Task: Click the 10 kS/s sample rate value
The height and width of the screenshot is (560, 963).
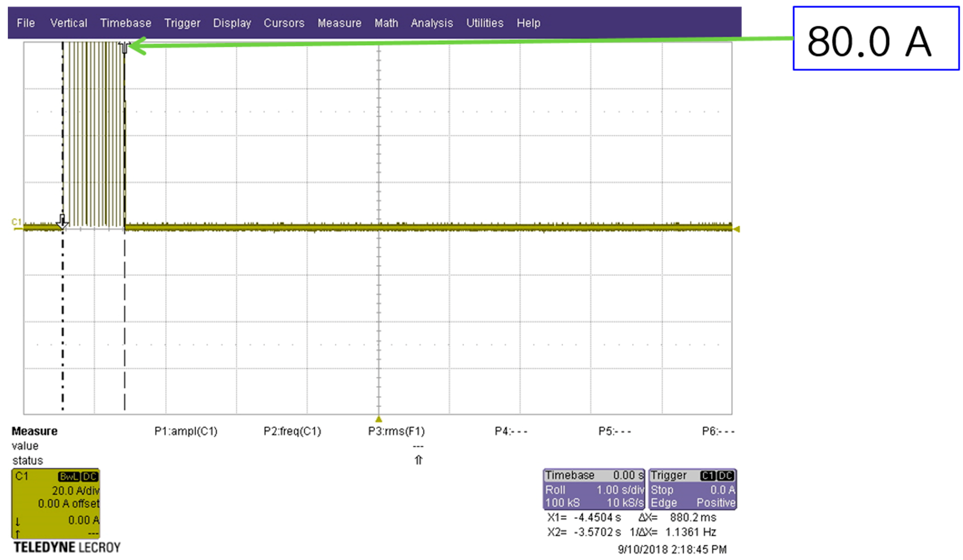Action: tap(625, 503)
